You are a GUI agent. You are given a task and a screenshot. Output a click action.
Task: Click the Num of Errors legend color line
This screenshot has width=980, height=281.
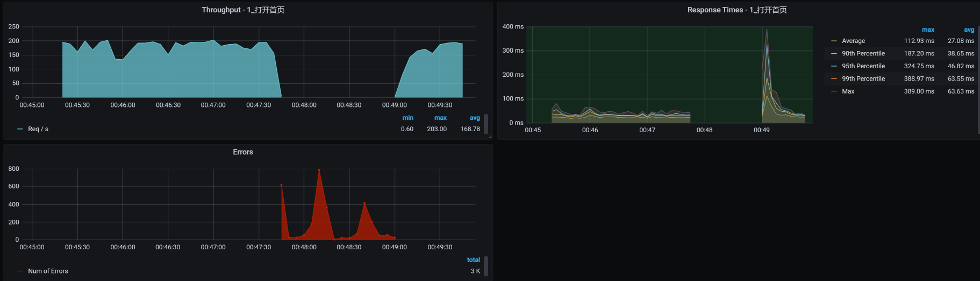[20, 271]
